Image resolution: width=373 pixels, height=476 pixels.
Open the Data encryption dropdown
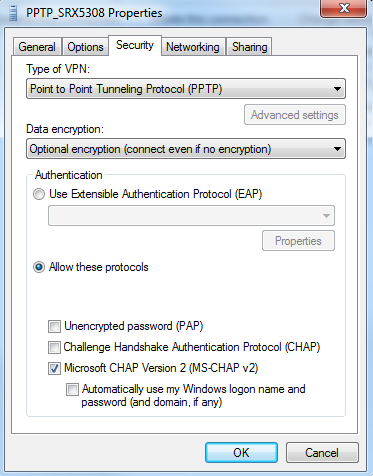point(186,149)
